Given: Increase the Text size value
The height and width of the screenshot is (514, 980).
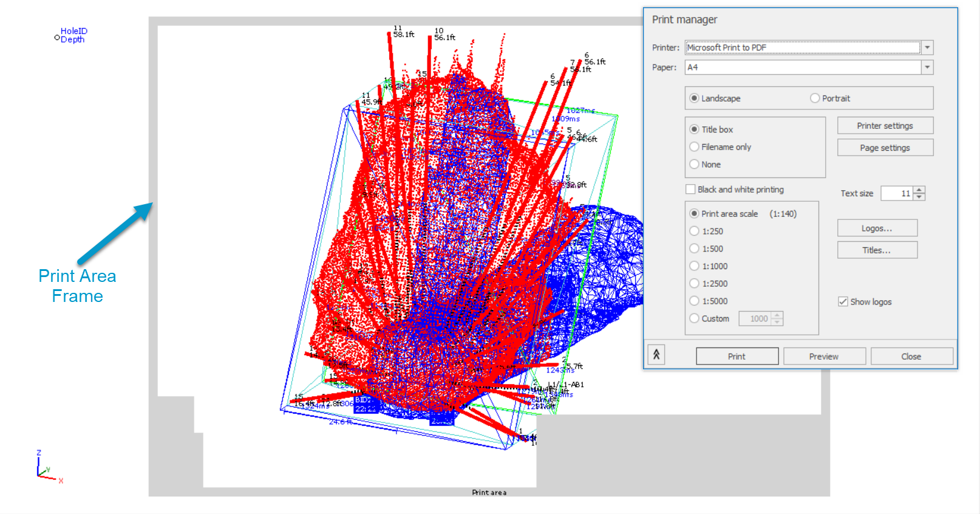Looking at the screenshot, I should point(919,190).
